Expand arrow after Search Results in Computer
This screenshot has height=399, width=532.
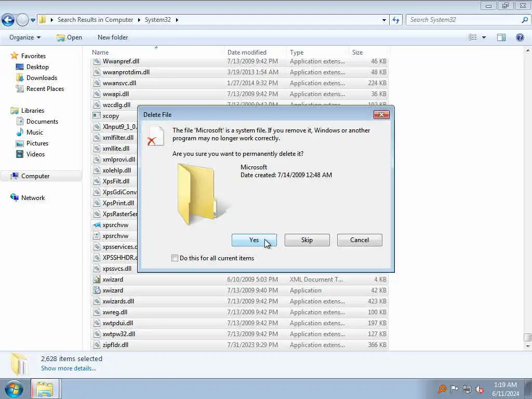pos(139,20)
